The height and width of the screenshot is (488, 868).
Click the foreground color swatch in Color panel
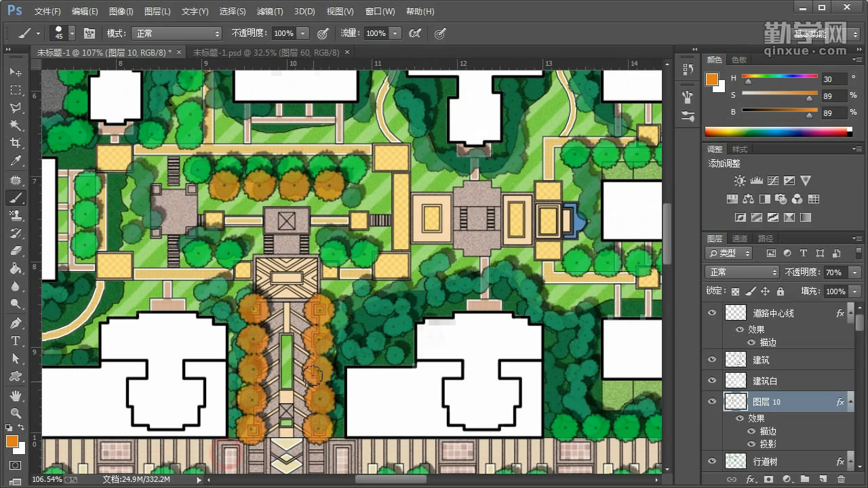pyautogui.click(x=711, y=79)
